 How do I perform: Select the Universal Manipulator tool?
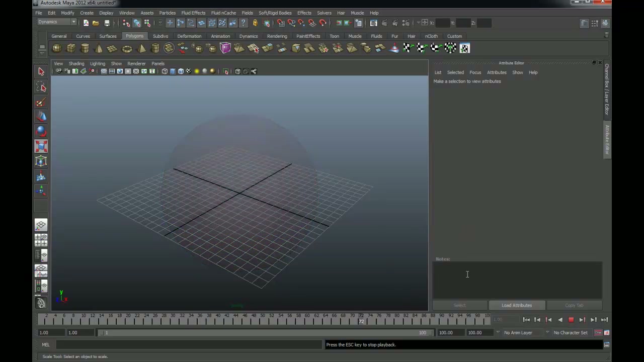(x=41, y=161)
